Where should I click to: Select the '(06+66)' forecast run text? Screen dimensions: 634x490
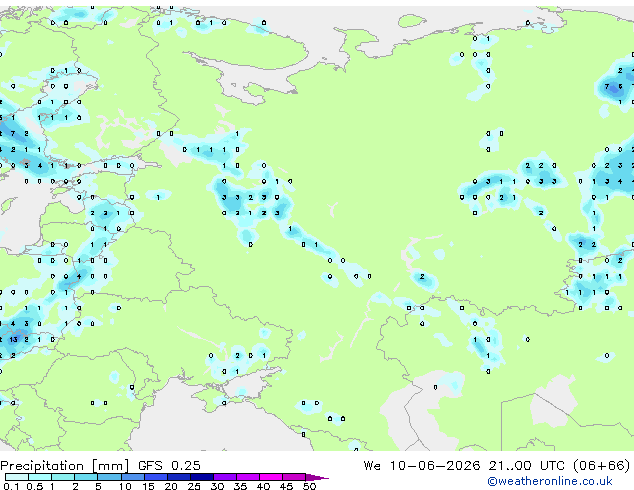point(602,466)
